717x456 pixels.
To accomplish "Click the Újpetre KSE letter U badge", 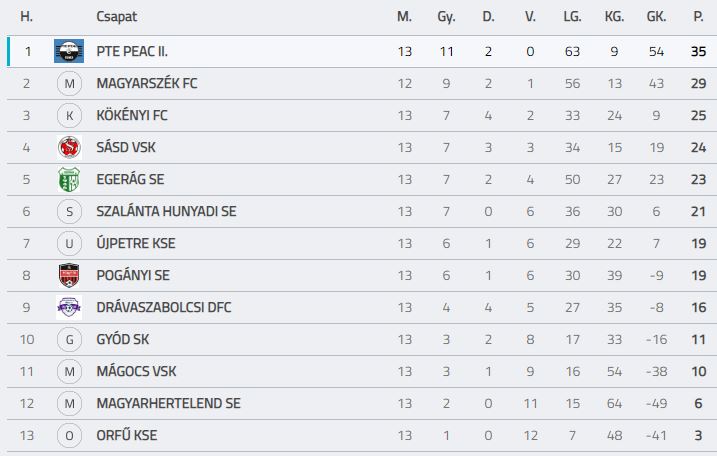I will (70, 243).
